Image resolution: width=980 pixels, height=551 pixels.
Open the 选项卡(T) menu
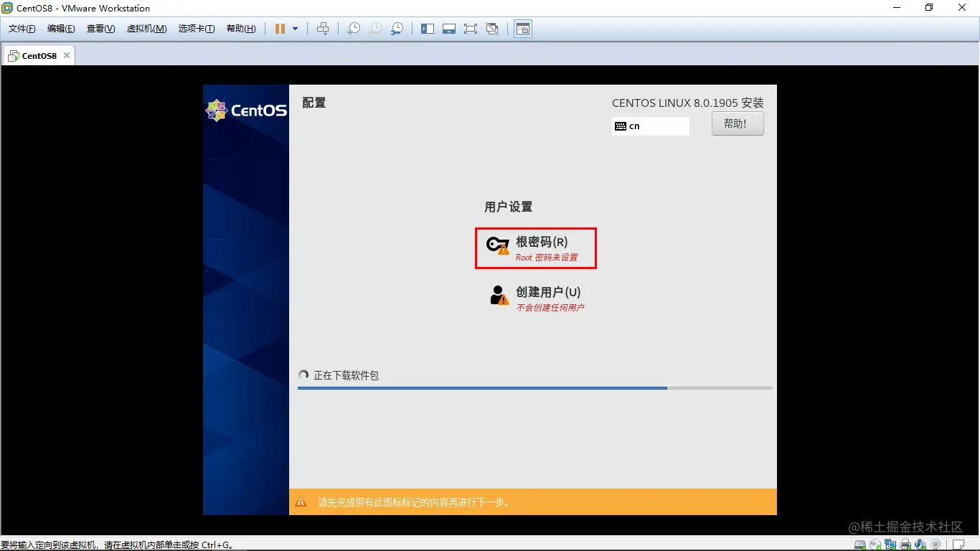(x=197, y=29)
